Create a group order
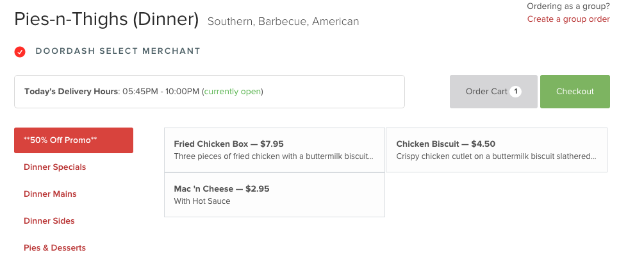Image resolution: width=644 pixels, height=266 pixels. point(568,19)
